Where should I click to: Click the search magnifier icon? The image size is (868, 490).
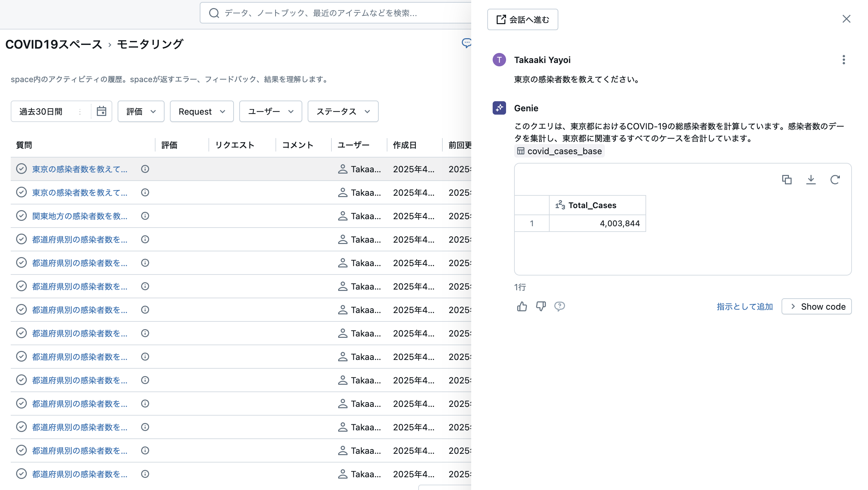pyautogui.click(x=213, y=13)
